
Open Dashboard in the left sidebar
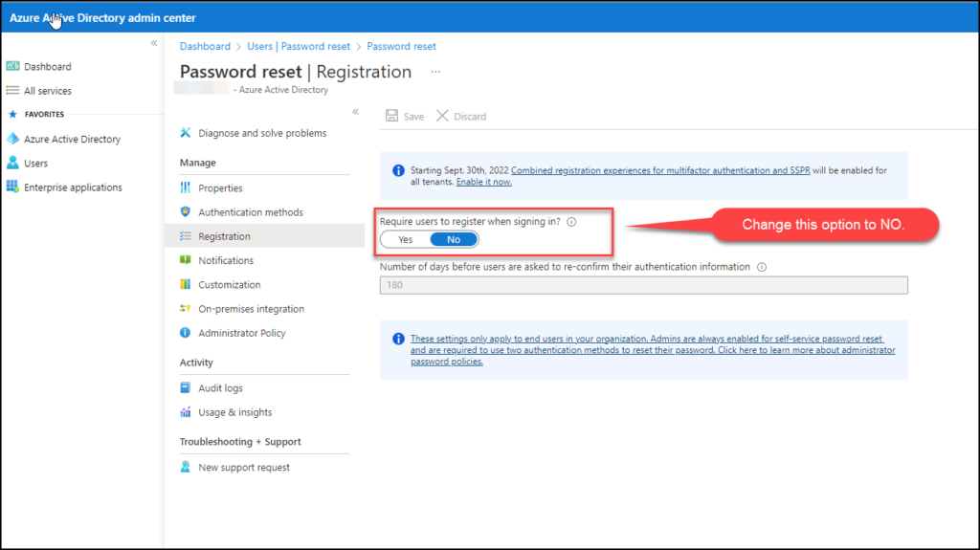(48, 66)
